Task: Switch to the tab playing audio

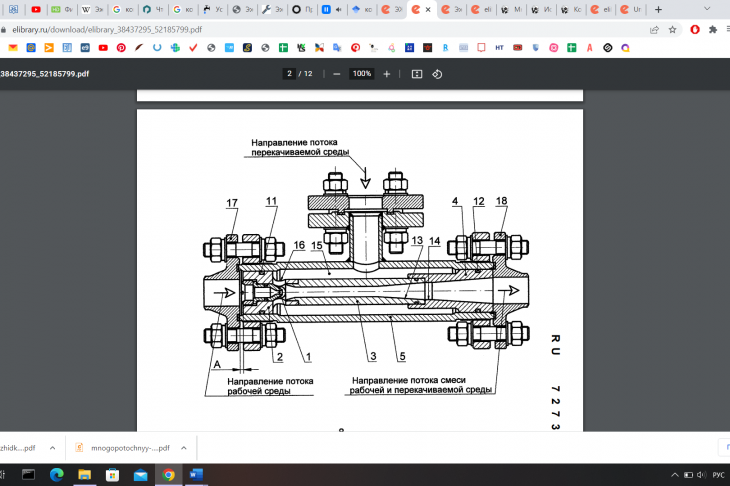Action: [332, 9]
